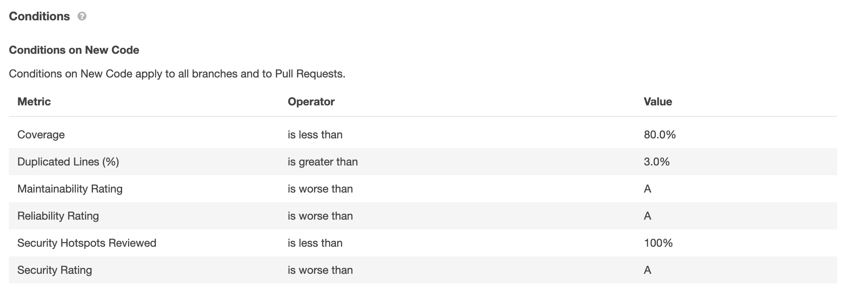Click the Maintainability Rating value A
Screen dimensions: 868x303
[x=647, y=189]
